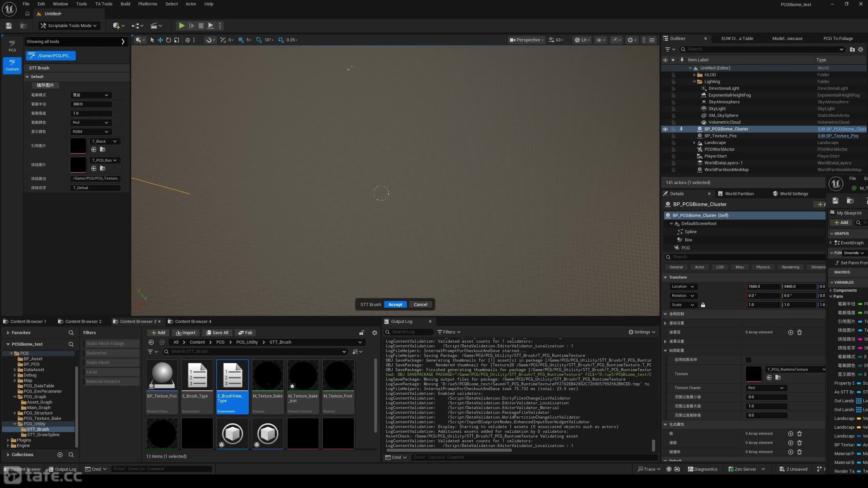Expand the Landscape actor in Outliner
Image resolution: width=868 pixels, height=488 pixels.
point(694,143)
